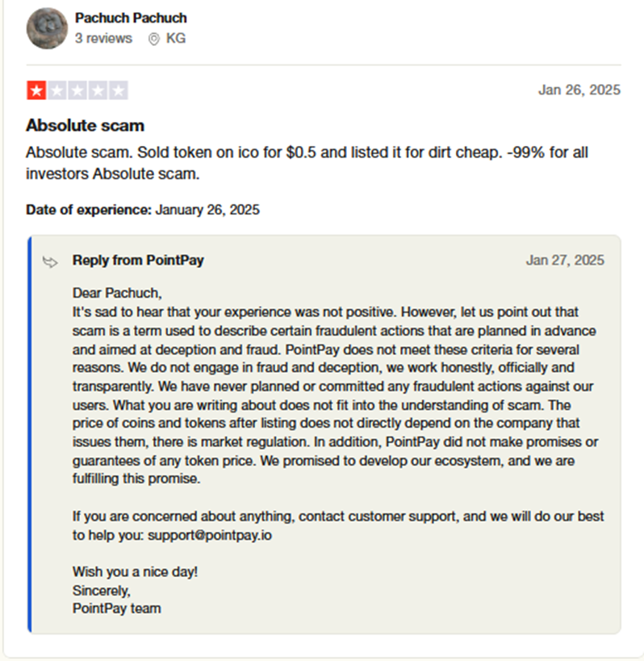Click the "Reply from PointPay" heading
The height and width of the screenshot is (661, 644).
[x=138, y=260]
